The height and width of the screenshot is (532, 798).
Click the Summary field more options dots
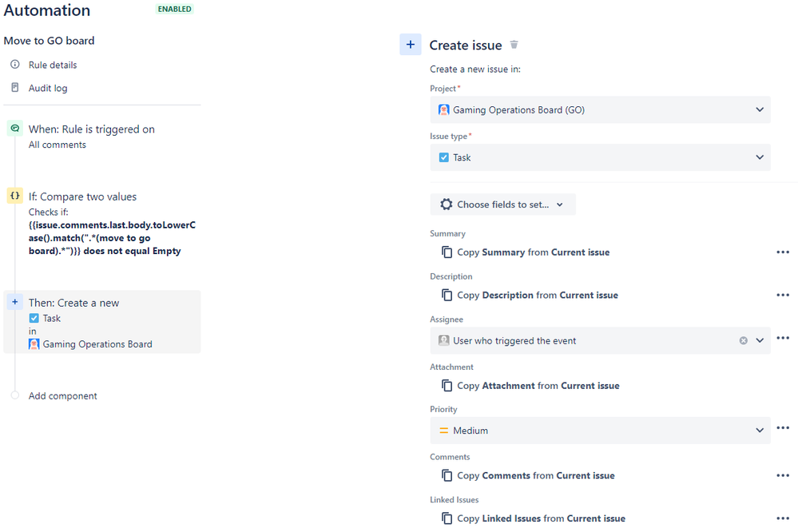click(x=783, y=252)
